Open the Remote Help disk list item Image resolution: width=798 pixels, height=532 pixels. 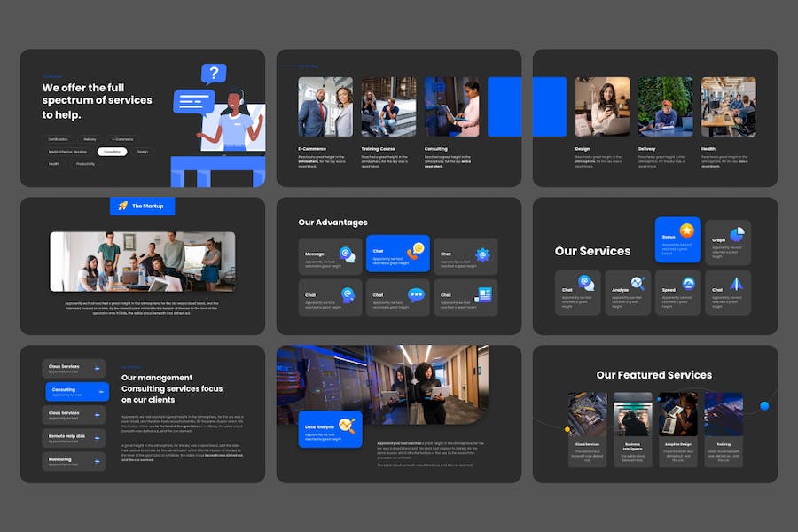click(74, 438)
